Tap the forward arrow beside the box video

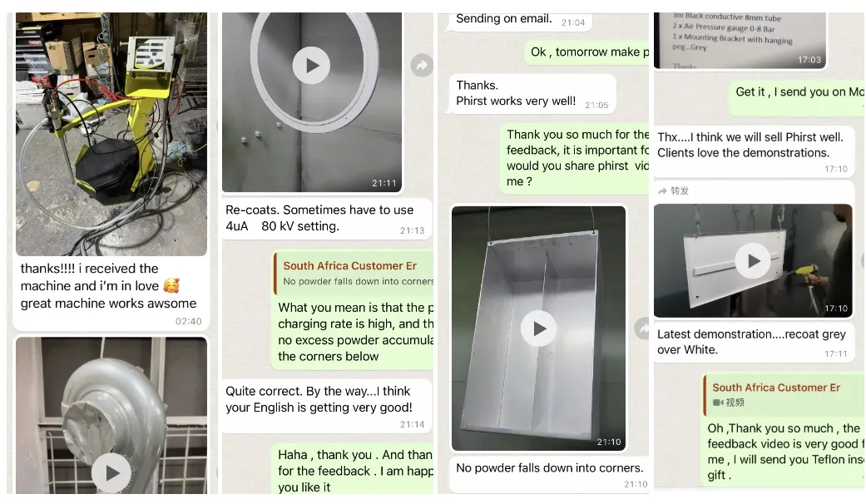pyautogui.click(x=643, y=329)
